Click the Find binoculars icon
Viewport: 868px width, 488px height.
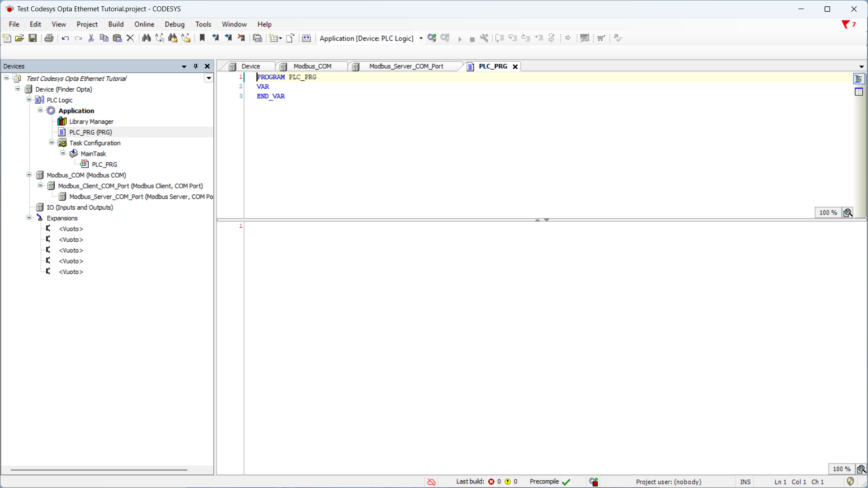[x=146, y=38]
